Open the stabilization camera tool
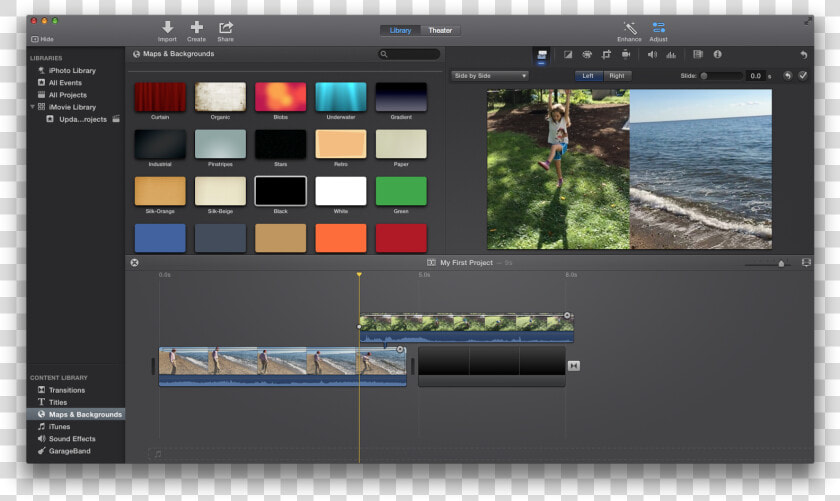The width and height of the screenshot is (840, 501). click(x=626, y=55)
